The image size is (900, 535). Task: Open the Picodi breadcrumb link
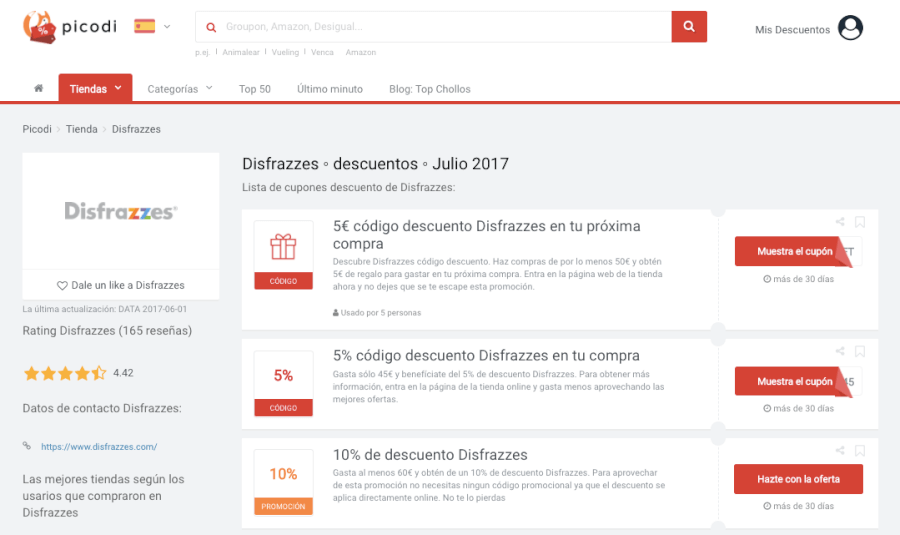click(x=37, y=129)
